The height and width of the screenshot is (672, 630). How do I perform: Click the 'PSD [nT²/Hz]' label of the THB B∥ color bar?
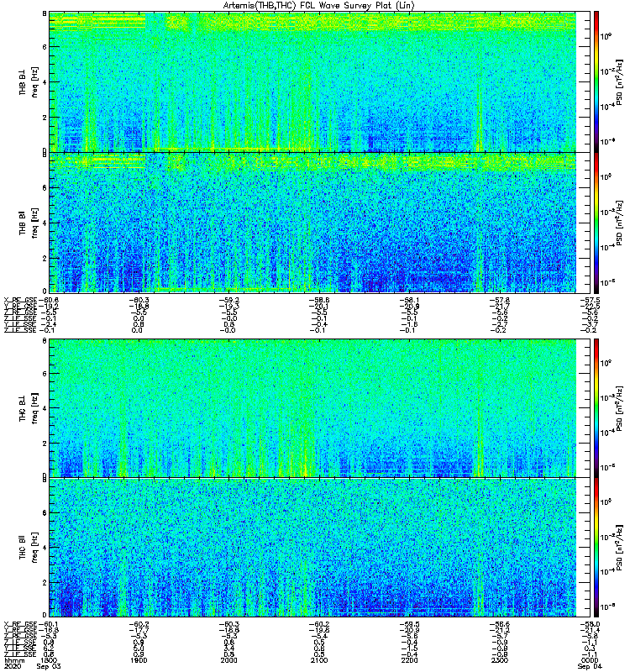pos(619,223)
